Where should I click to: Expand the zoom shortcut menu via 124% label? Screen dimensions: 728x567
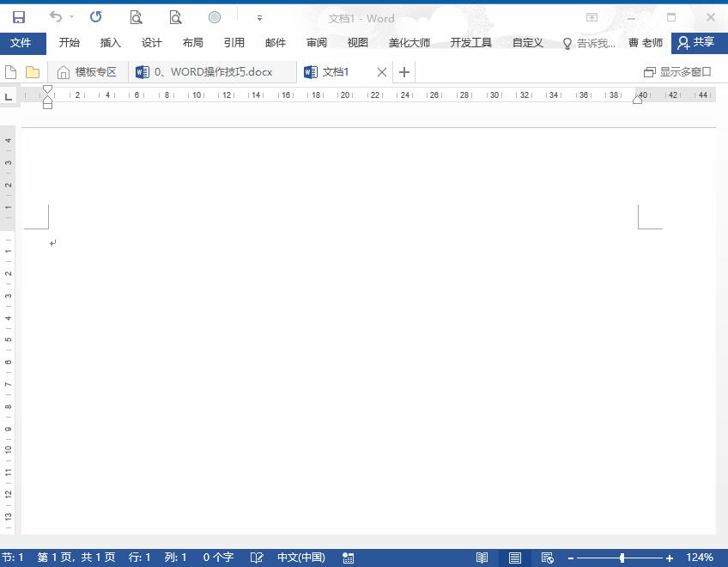point(700,557)
